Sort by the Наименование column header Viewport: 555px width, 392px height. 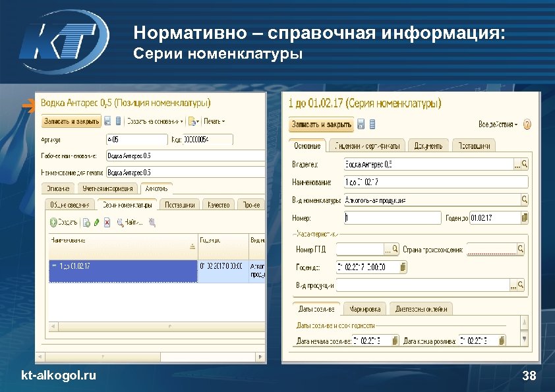click(123, 246)
